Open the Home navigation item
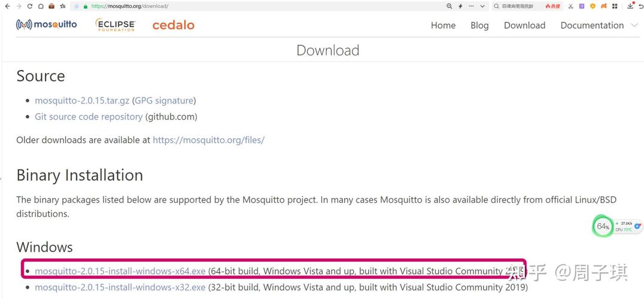 click(443, 25)
